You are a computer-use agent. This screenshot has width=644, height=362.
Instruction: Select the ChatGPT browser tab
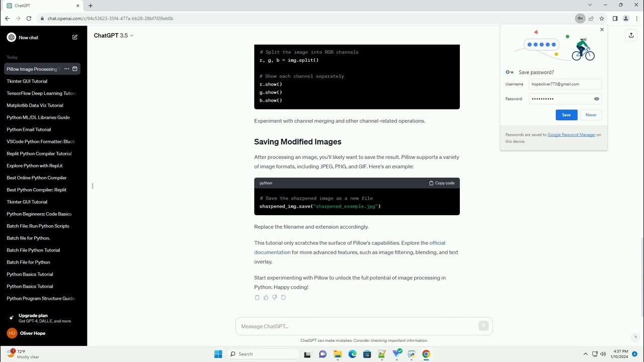[42, 6]
